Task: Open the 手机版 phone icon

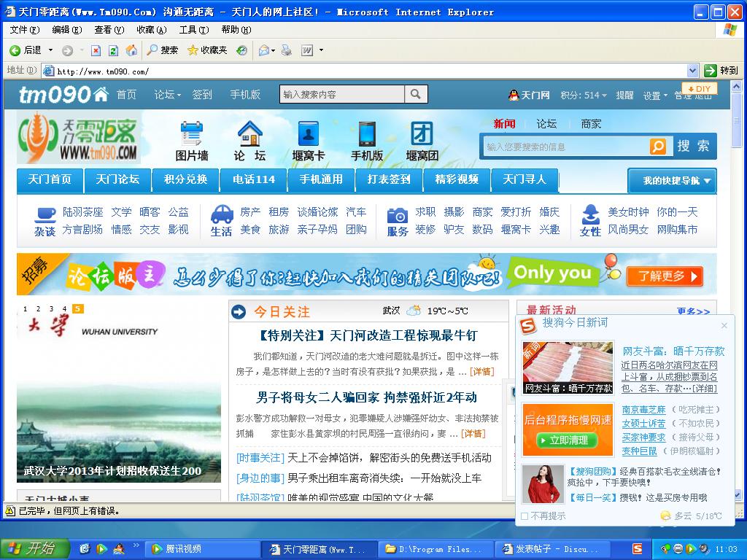Action: click(x=367, y=141)
